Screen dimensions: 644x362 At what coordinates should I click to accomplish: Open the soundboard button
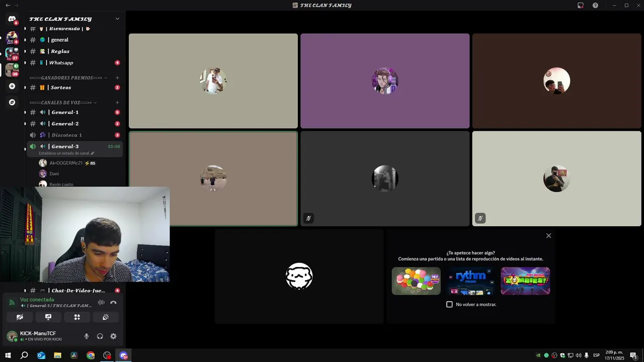click(106, 317)
